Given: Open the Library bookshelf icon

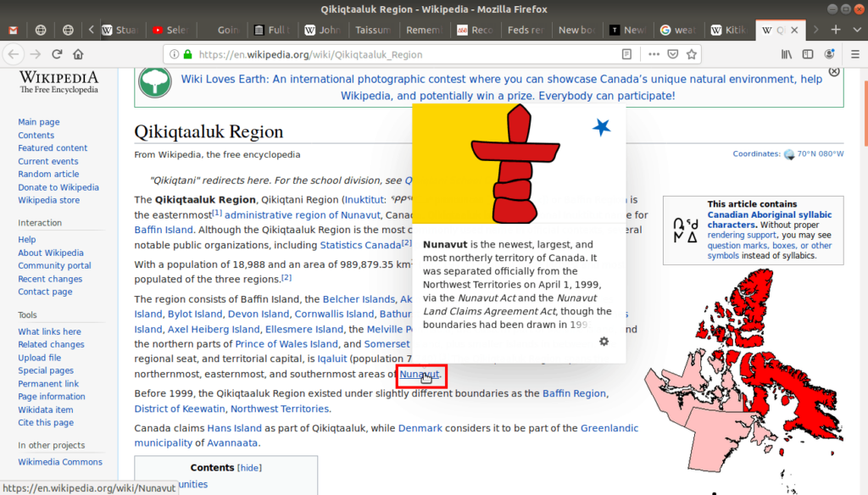Looking at the screenshot, I should coord(786,54).
